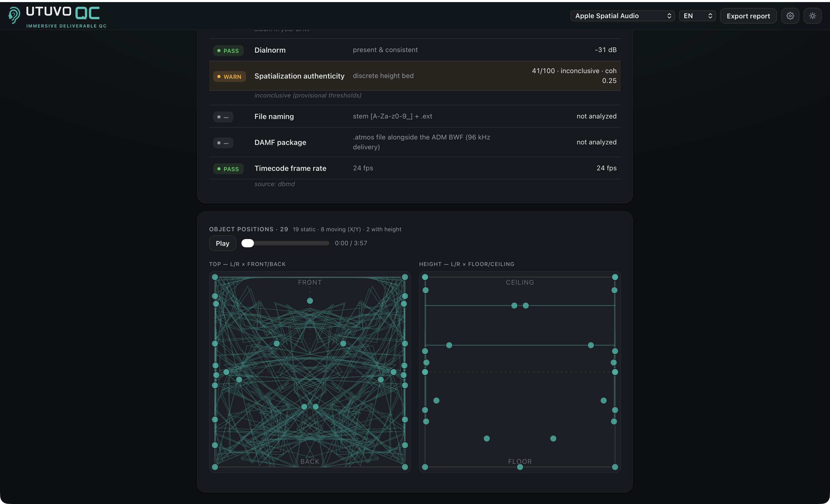Screen dimensions: 830x504
Task: Toggle light theme with the sun icon
Action: click(x=812, y=16)
